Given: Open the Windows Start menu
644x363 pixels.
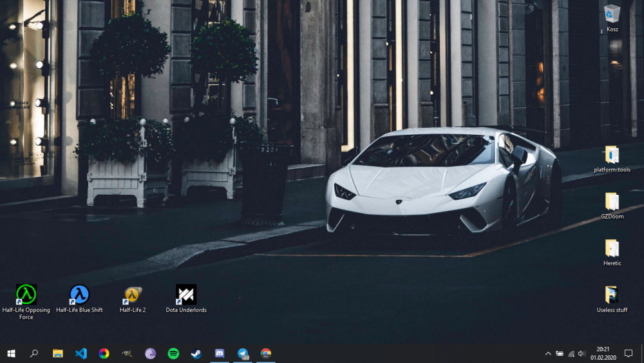Looking at the screenshot, I should 11,353.
